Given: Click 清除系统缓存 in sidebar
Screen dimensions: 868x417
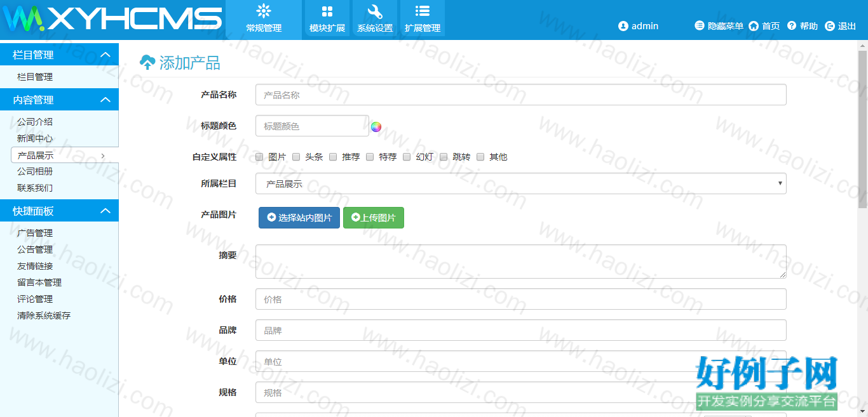Looking at the screenshot, I should click(x=44, y=315).
